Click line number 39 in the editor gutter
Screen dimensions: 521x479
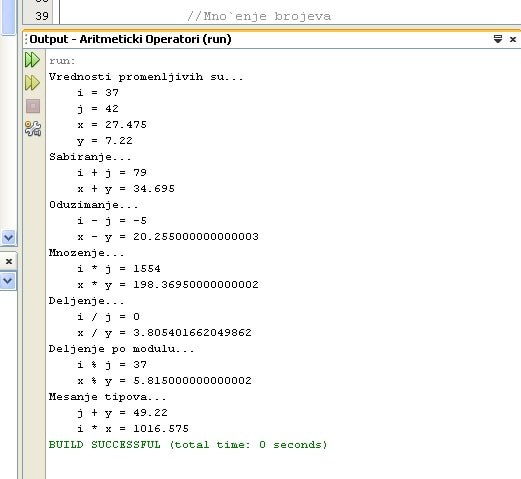point(42,16)
